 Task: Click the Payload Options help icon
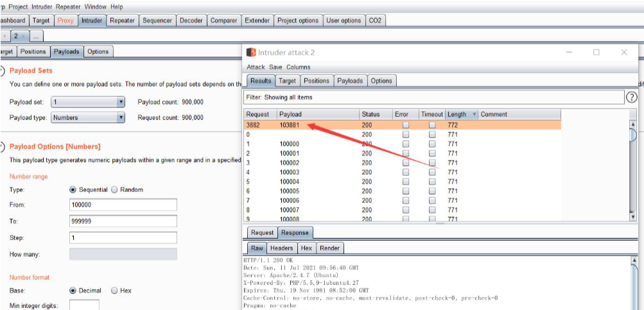pyautogui.click(x=2, y=146)
